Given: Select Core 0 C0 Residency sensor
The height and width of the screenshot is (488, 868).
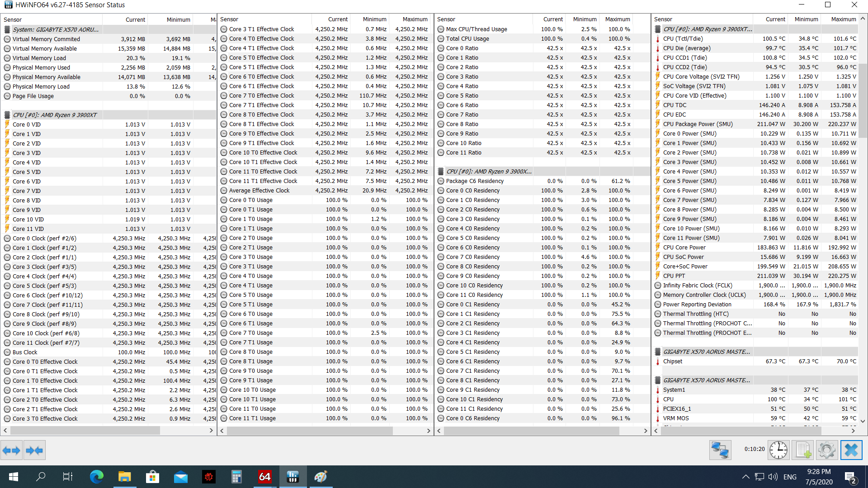Looking at the screenshot, I should (x=542, y=191).
